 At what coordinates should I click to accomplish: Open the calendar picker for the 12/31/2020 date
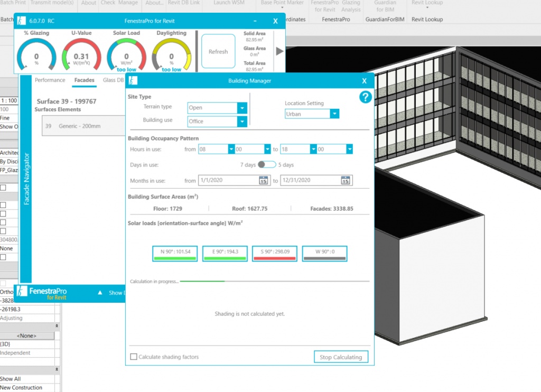click(346, 180)
